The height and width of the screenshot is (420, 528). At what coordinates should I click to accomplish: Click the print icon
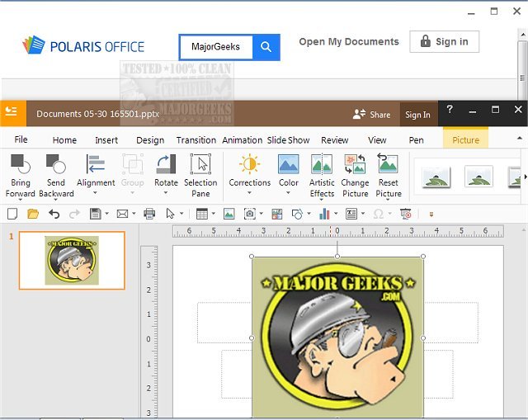[x=149, y=214]
